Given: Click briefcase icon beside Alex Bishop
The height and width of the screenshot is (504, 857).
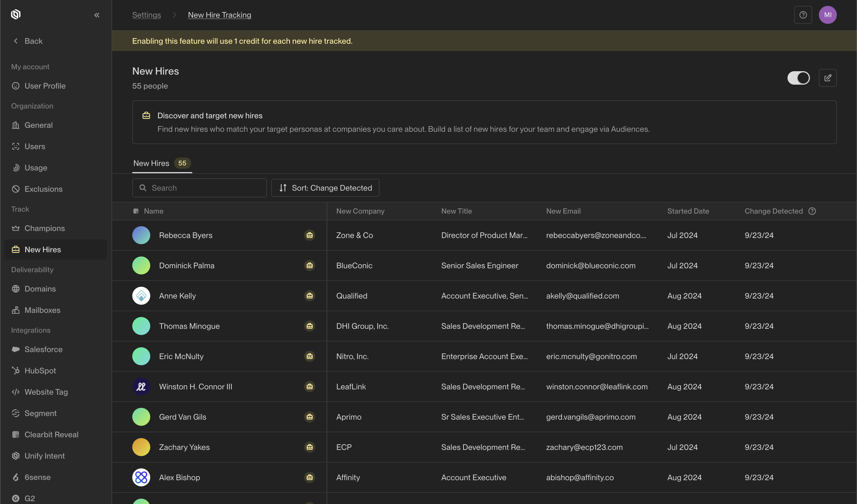Looking at the screenshot, I should (x=309, y=477).
